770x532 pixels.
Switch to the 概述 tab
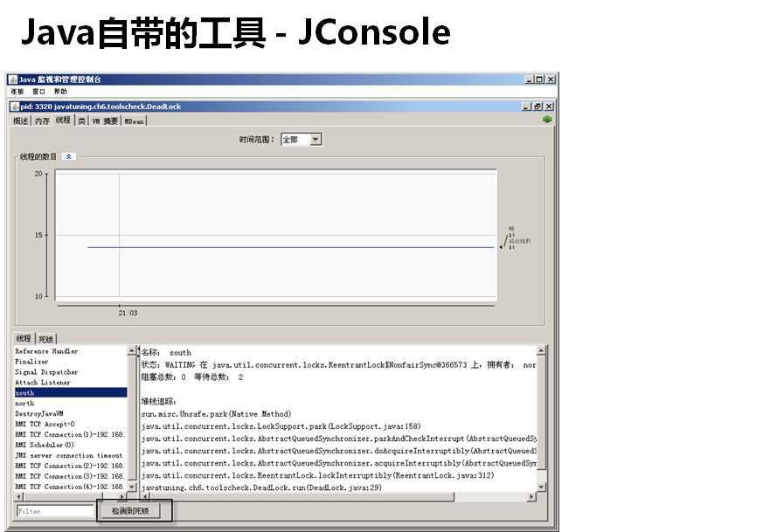point(21,121)
